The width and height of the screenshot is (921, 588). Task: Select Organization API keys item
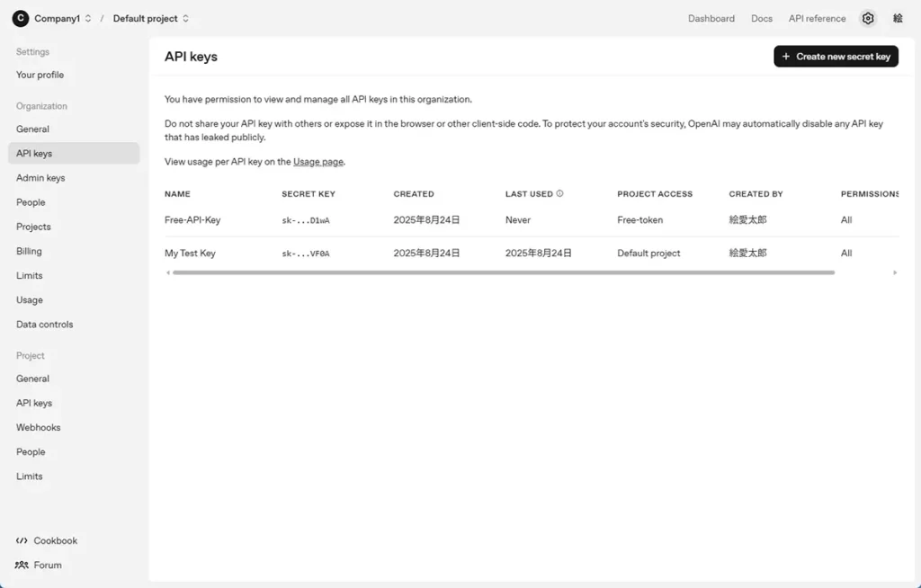tap(74, 154)
